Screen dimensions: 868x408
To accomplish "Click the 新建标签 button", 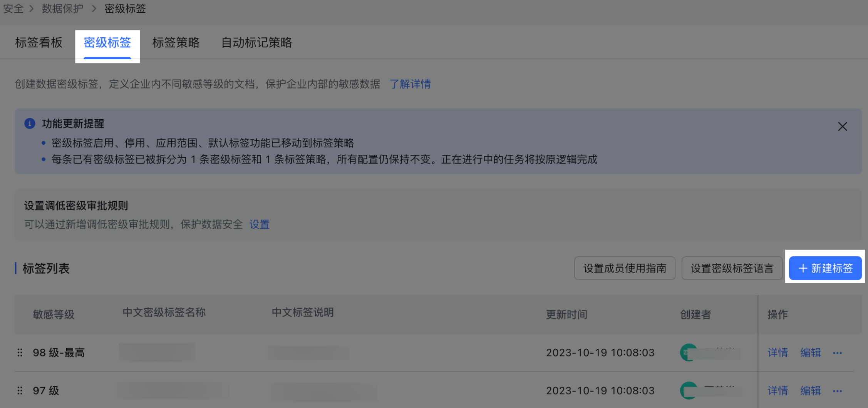I will 825,268.
